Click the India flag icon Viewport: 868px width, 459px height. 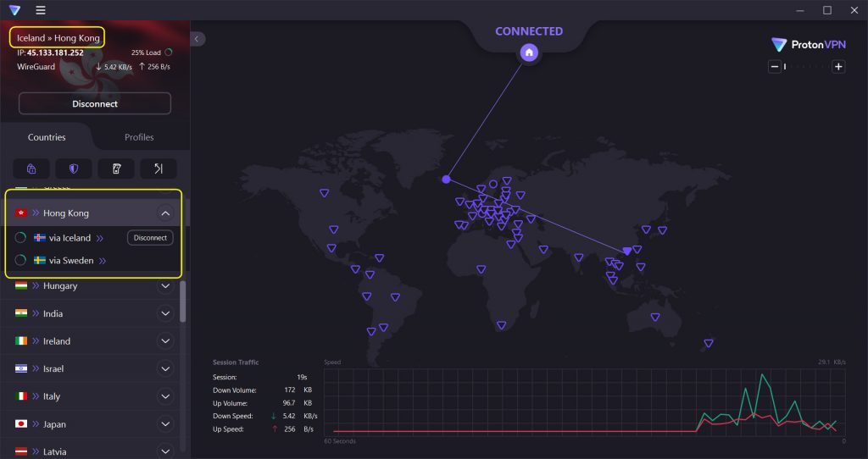click(x=21, y=313)
